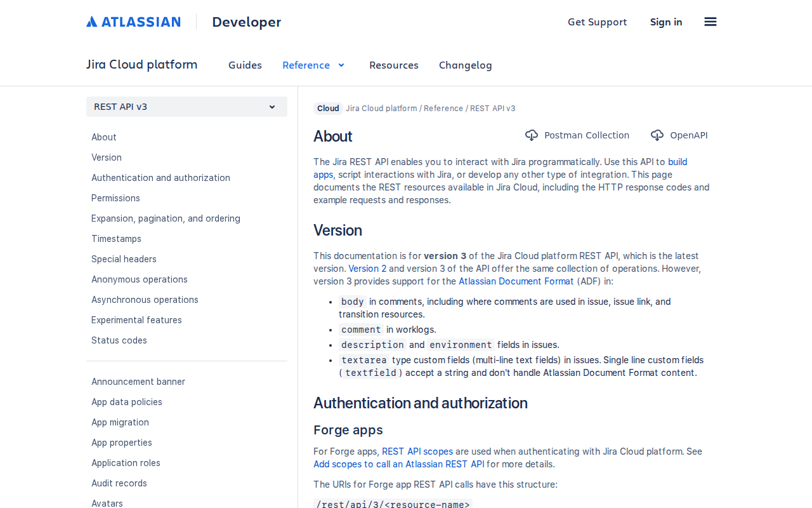Click the 'textfield' code term
Image resolution: width=812 pixels, height=508 pixels.
[x=370, y=373]
